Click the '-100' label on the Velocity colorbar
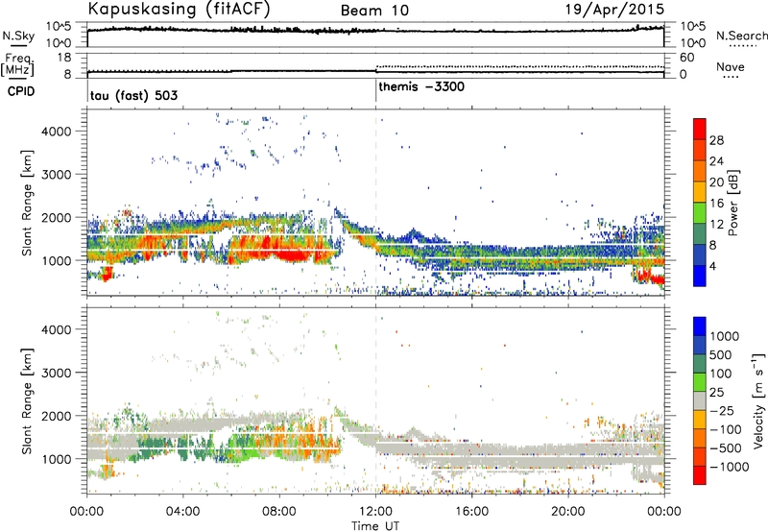The image size is (768, 532). point(726,429)
